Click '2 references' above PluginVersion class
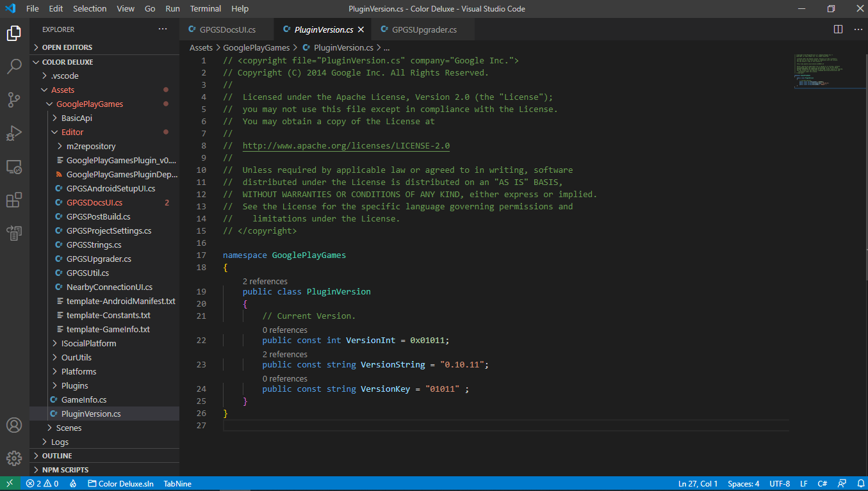This screenshot has height=491, width=868. pos(265,281)
